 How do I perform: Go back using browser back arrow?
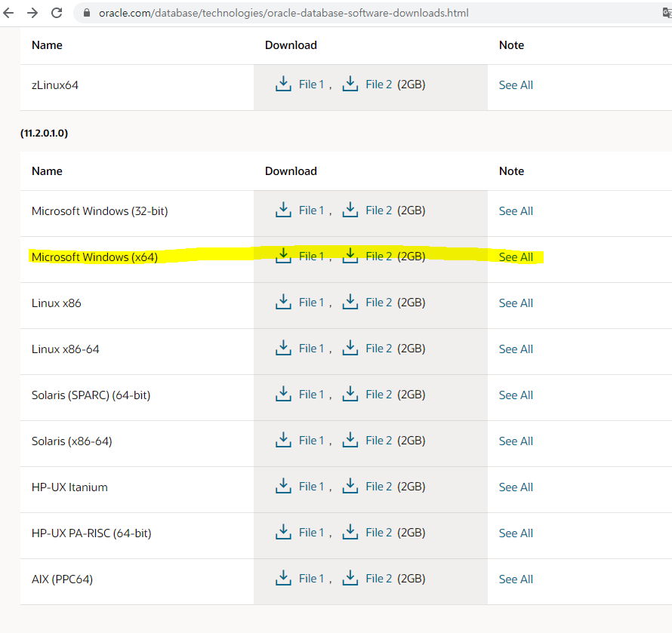[x=8, y=13]
